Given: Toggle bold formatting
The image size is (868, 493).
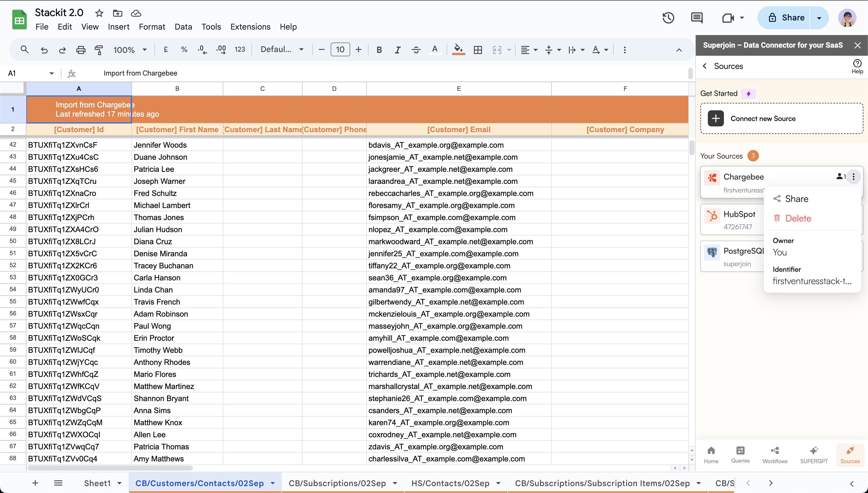Looking at the screenshot, I should coord(379,50).
